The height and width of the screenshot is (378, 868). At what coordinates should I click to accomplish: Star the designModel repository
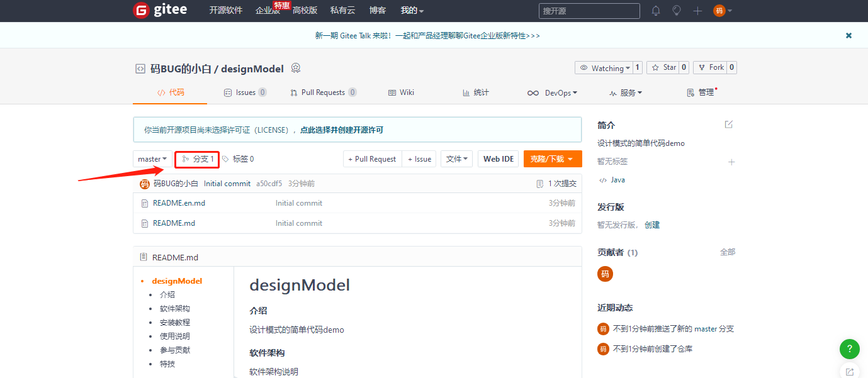click(x=663, y=67)
